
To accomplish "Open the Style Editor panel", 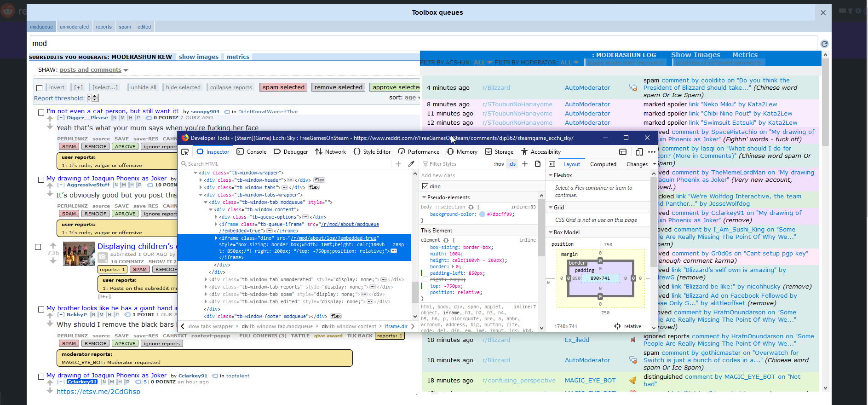I will pos(372,152).
